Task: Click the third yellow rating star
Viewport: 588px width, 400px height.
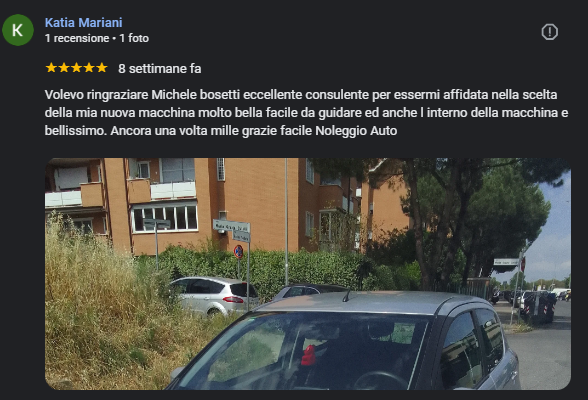Action: tap(76, 68)
